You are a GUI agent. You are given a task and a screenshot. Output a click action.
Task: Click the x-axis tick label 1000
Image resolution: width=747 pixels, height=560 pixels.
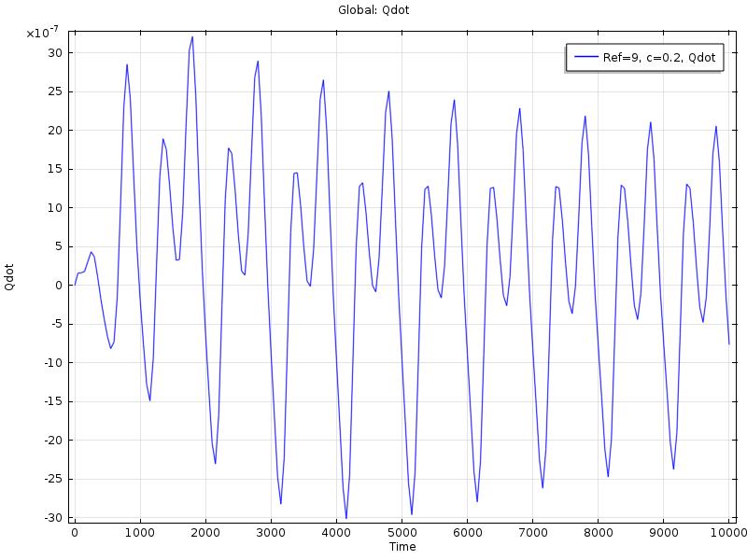pos(140,533)
